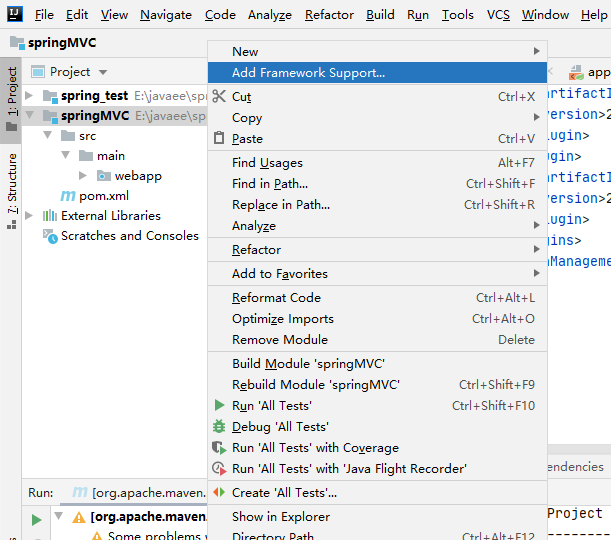Open Add to Favorites submenu

[x=377, y=274]
